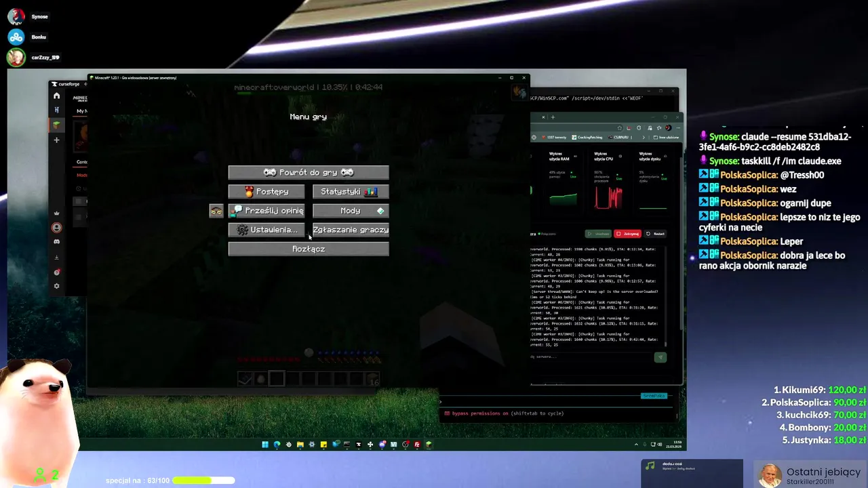Viewport: 868px width, 488px height.
Task: Open CurseForge downloads icon
Action: pos(57,258)
